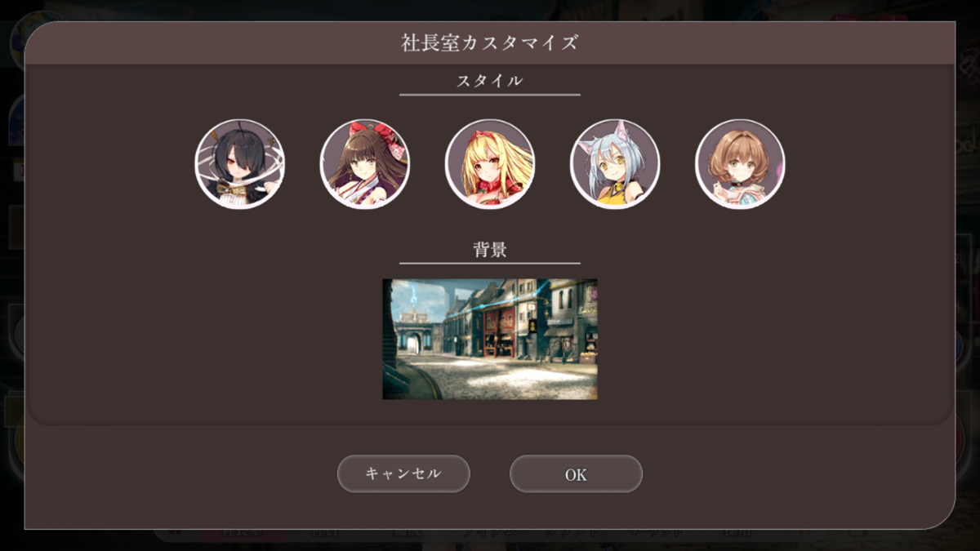The height and width of the screenshot is (551, 980).
Task: Apply the selected style and background via OK
Action: [576, 473]
